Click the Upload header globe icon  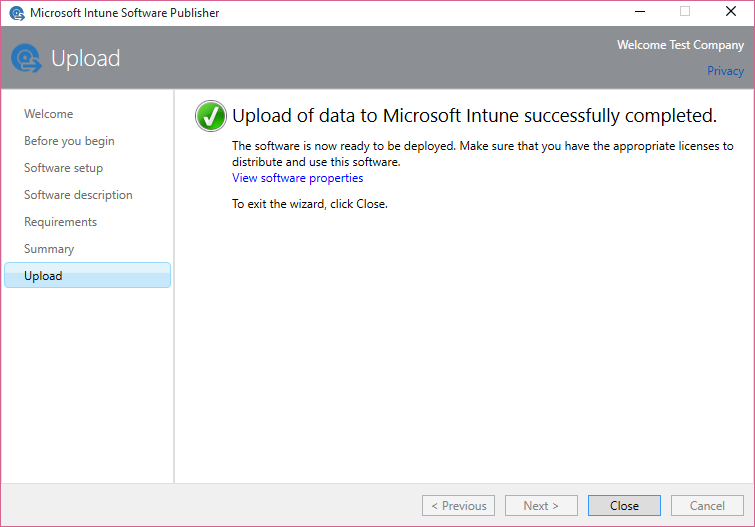(26, 59)
